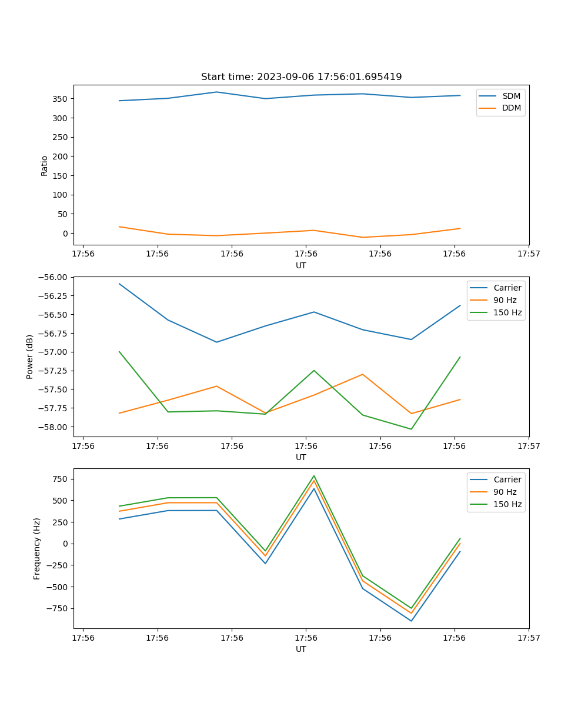588x706 pixels.
Task: Click the UT label below the Ratio plot
Action: coord(301,265)
